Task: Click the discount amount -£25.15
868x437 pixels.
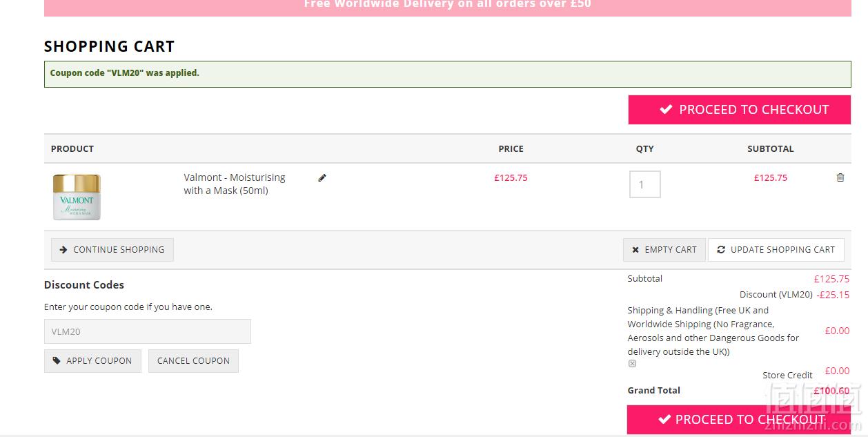Action: click(833, 295)
